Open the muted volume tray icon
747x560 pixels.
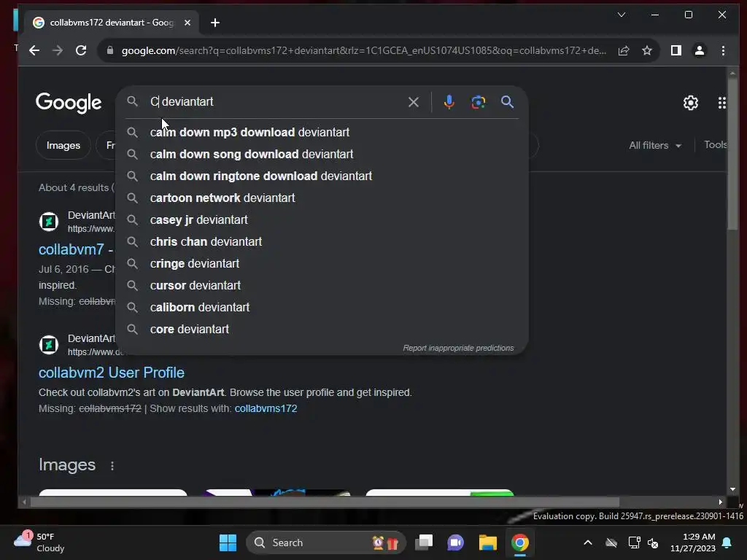(x=653, y=542)
